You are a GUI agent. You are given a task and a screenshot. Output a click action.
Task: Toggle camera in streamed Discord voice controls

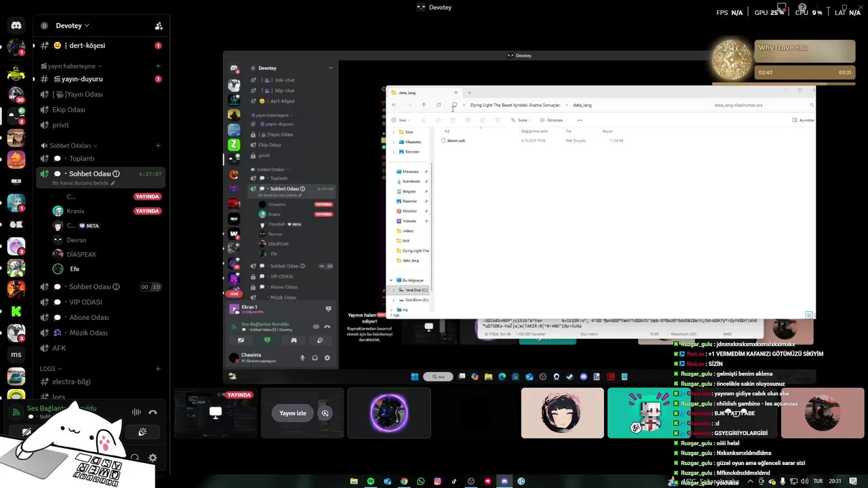[241, 340]
